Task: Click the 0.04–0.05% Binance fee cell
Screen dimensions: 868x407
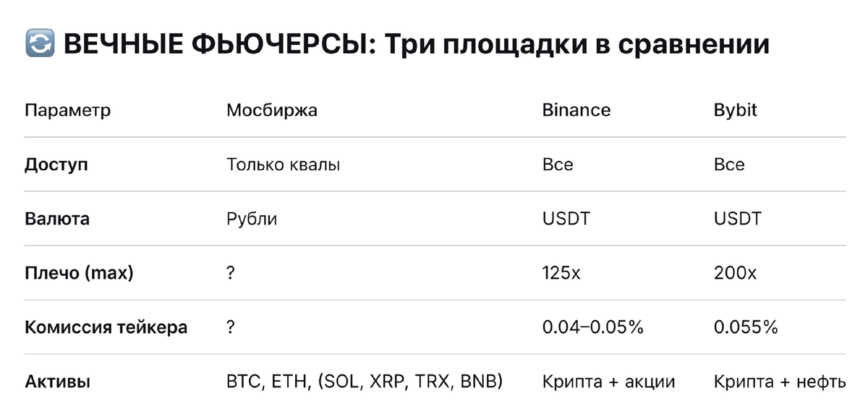Action: 592,327
